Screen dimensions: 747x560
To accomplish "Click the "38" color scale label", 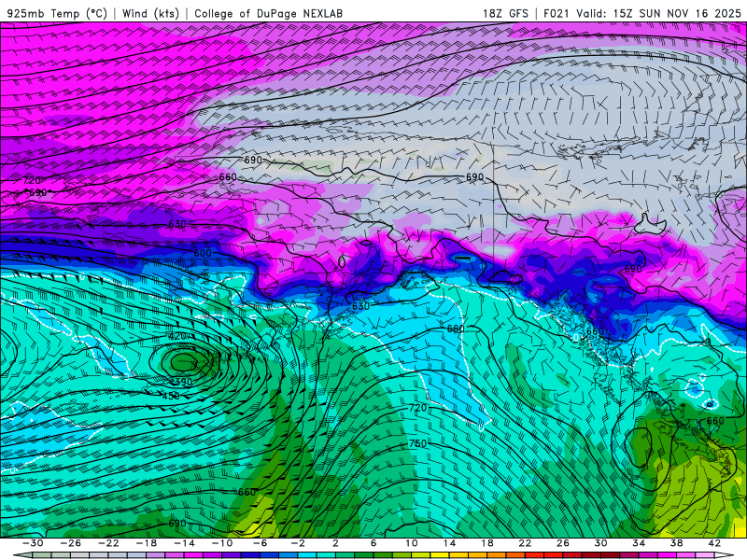I will [x=676, y=543].
